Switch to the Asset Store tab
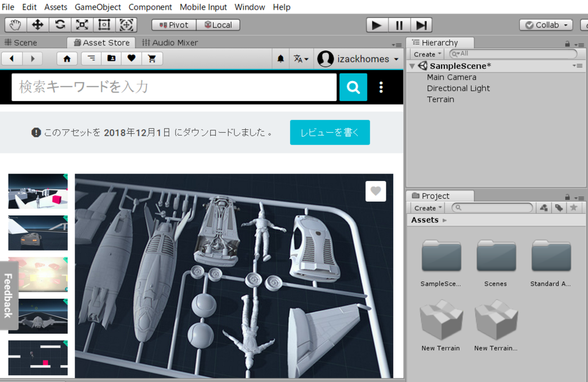The height and width of the screenshot is (382, 588). [102, 43]
